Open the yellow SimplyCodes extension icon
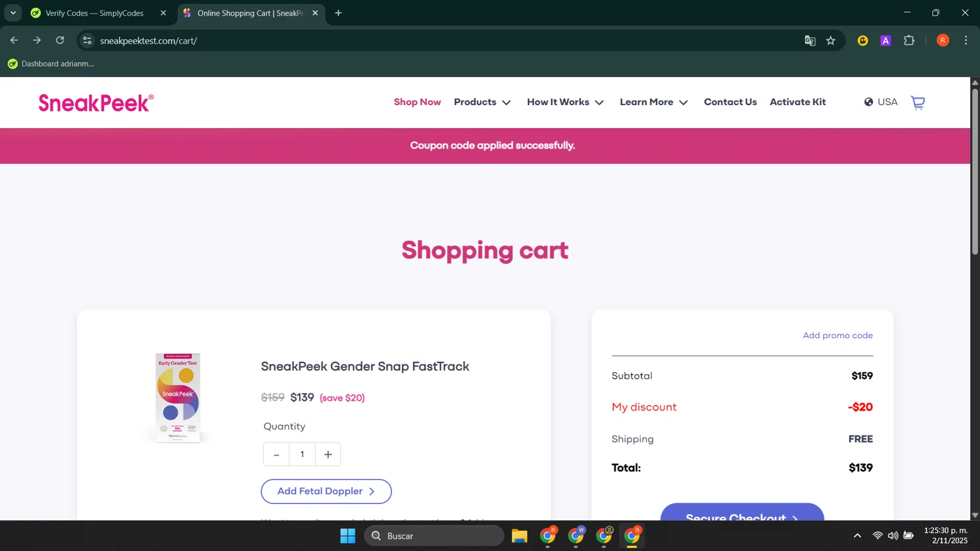Image resolution: width=980 pixels, height=551 pixels. point(863,40)
